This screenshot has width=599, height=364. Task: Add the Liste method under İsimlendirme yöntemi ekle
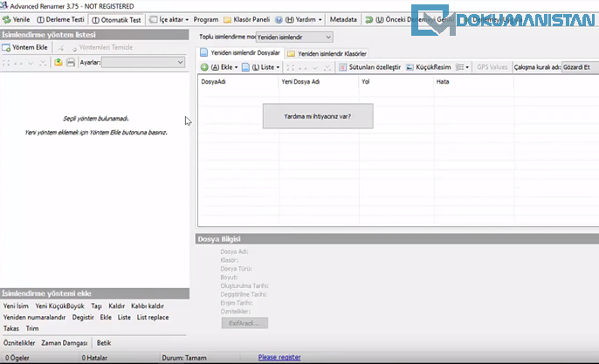[124, 318]
